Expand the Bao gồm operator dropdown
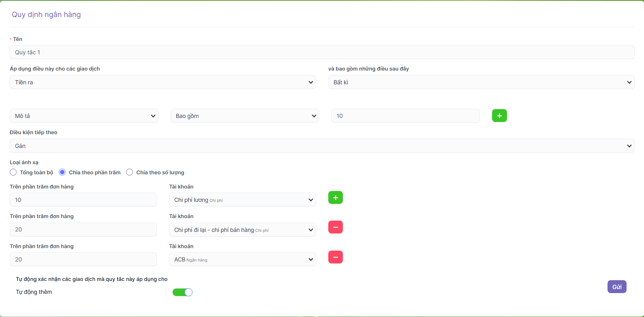This screenshot has width=644, height=317. click(x=245, y=116)
